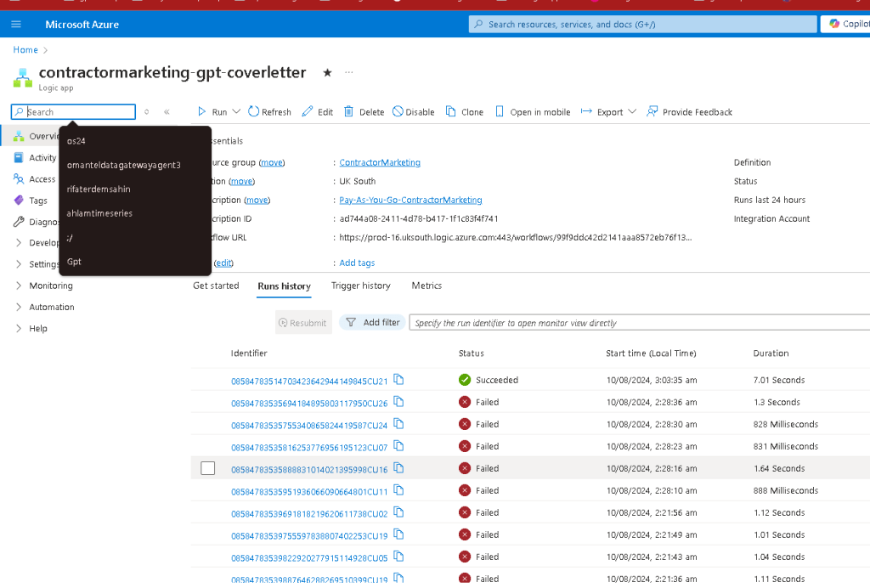This screenshot has height=588, width=870.
Task: Click the Identifier column header
Action: tap(249, 353)
